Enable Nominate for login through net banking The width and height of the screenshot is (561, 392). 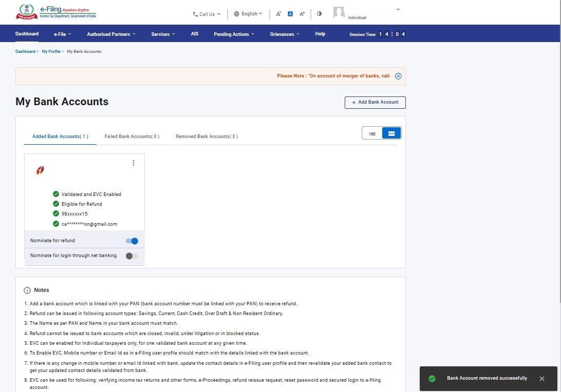coord(132,256)
